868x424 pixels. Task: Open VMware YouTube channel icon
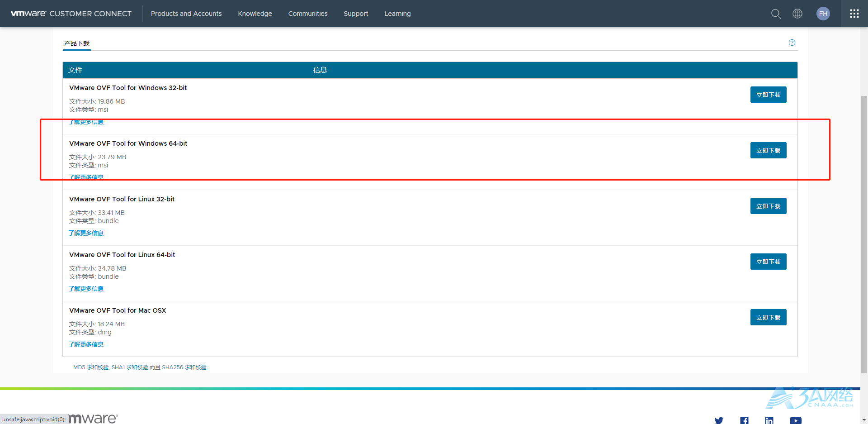796,420
